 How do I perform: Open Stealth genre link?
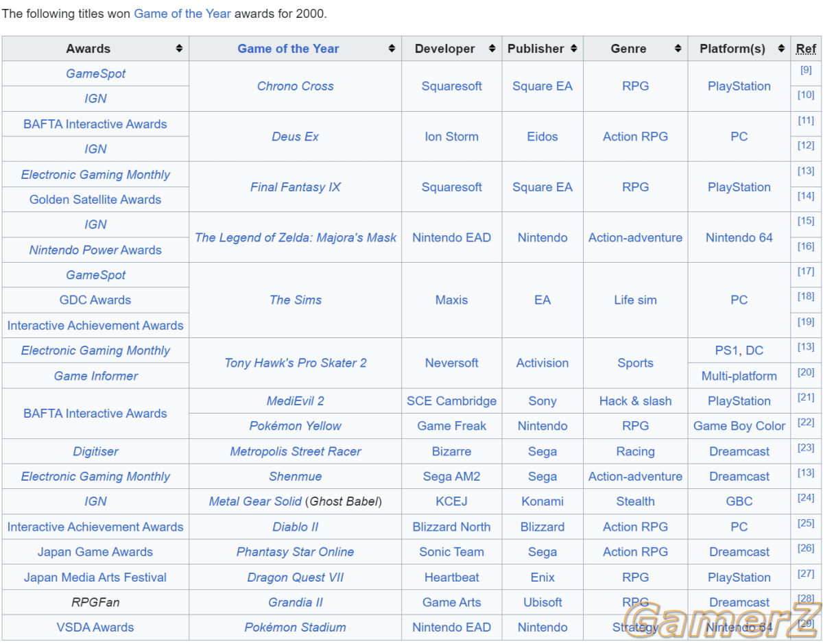tap(636, 501)
